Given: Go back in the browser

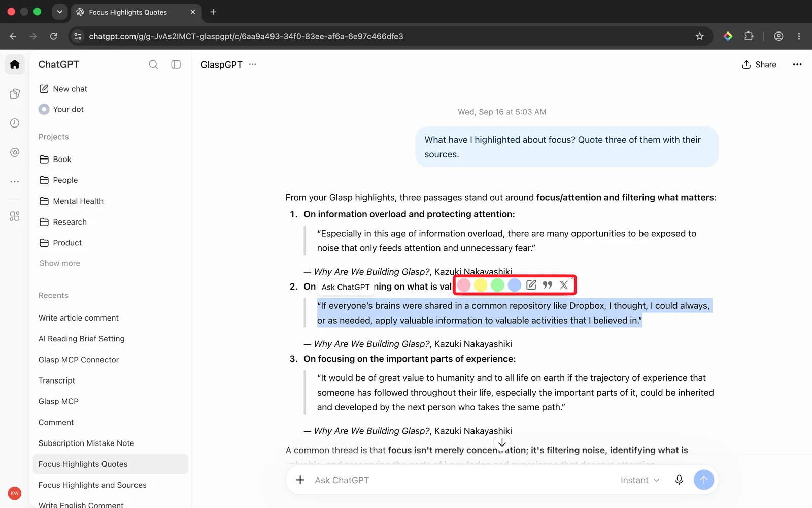Looking at the screenshot, I should 13,36.
